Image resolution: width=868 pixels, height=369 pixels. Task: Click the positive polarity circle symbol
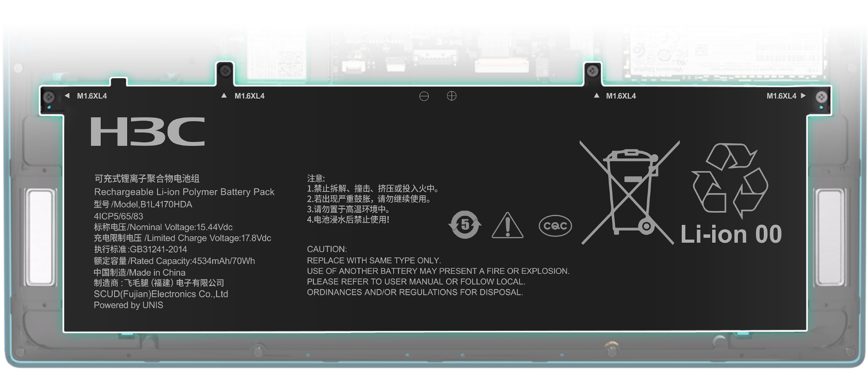451,96
